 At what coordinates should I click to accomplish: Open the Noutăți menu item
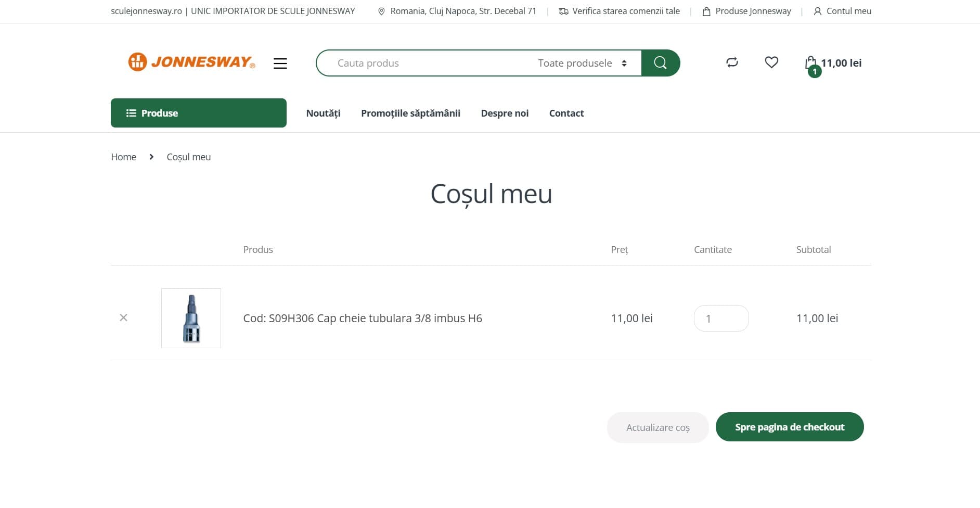[323, 113]
